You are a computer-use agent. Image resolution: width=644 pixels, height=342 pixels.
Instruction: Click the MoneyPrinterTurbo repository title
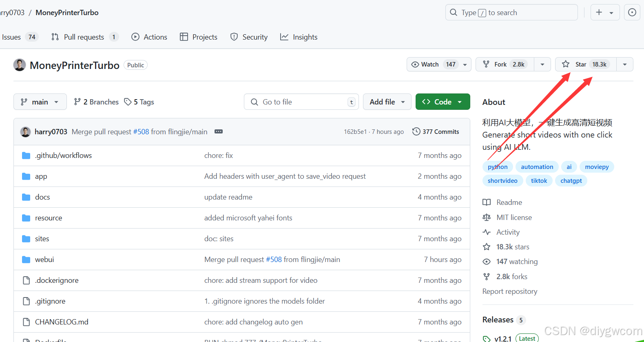click(x=75, y=65)
